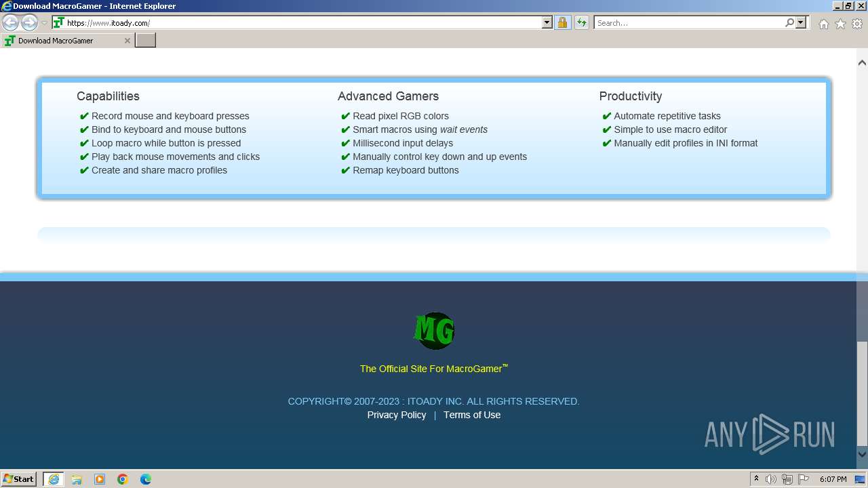
Task: Click the Action Center flag icon
Action: 804,479
